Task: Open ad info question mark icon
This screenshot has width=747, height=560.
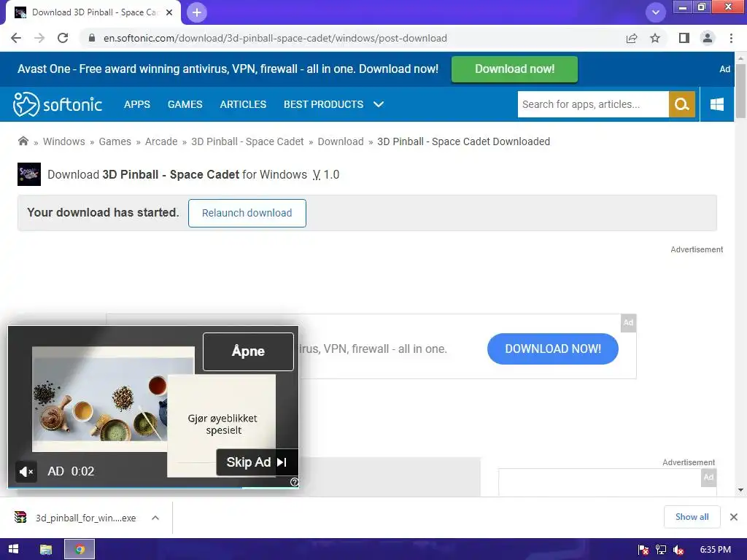Action: pyautogui.click(x=295, y=482)
